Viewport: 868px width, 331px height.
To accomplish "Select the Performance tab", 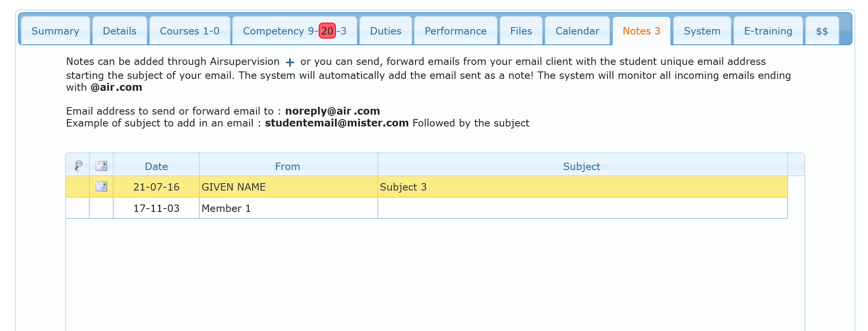I will [x=455, y=31].
